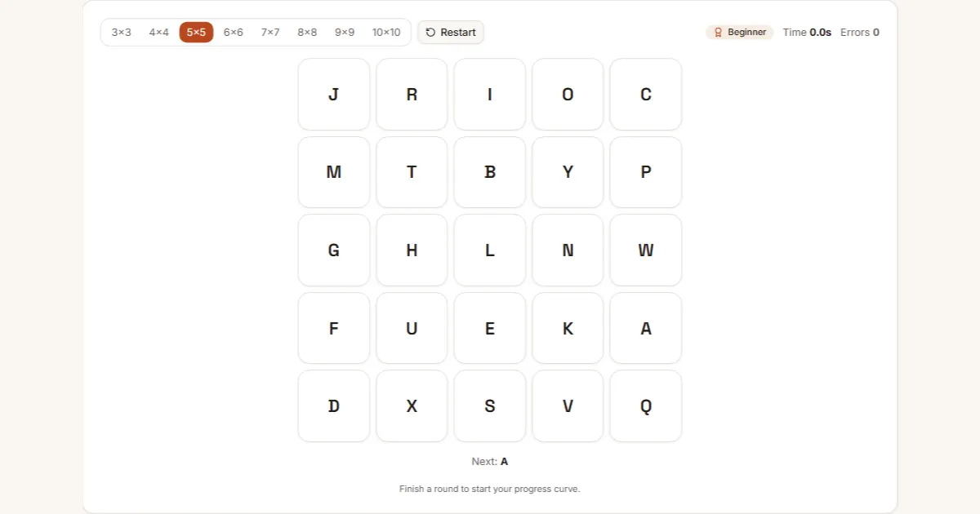
Task: Select the 4×4 grid size
Action: click(x=159, y=33)
